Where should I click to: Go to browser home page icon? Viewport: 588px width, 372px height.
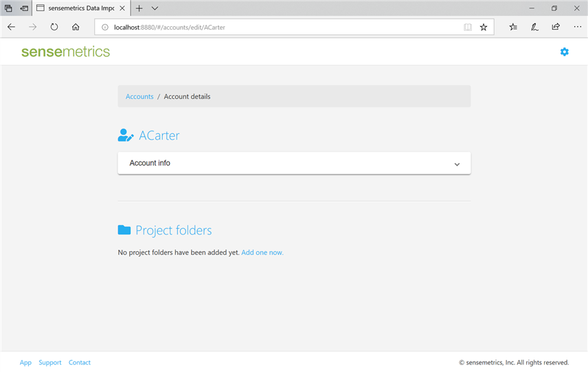(x=76, y=27)
